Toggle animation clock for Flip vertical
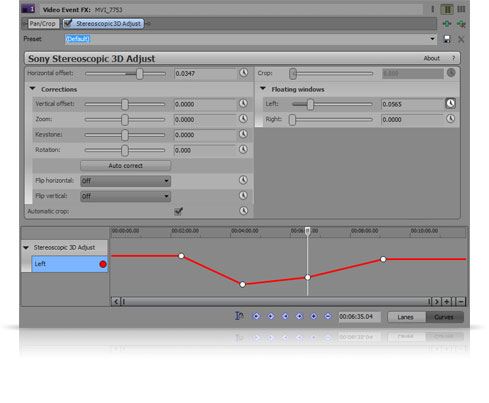Image resolution: width=489 pixels, height=403 pixels. click(243, 195)
